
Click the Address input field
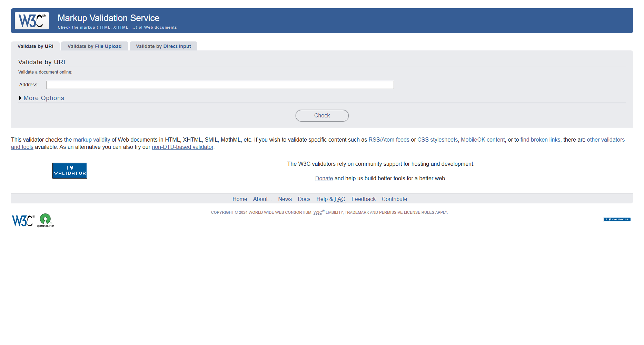point(220,85)
